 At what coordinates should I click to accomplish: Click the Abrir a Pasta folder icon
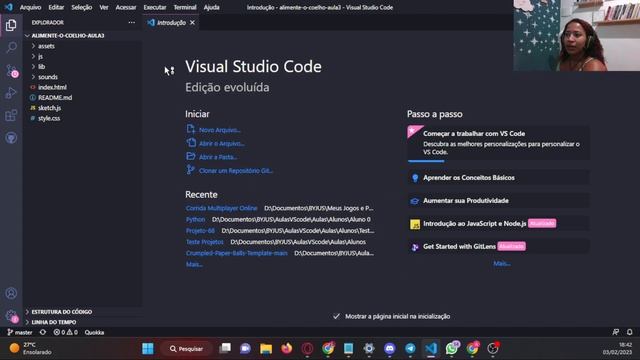point(191,156)
